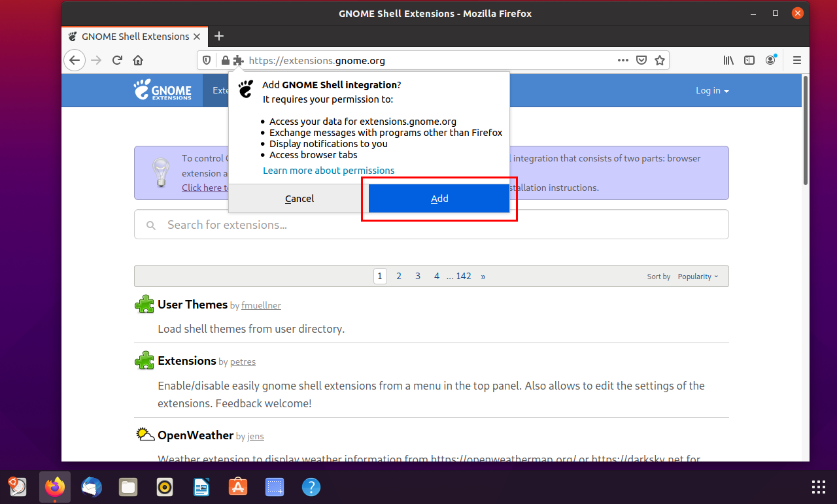Click the OpenWeather sun cloud icon
This screenshot has width=837, height=504.
145,434
